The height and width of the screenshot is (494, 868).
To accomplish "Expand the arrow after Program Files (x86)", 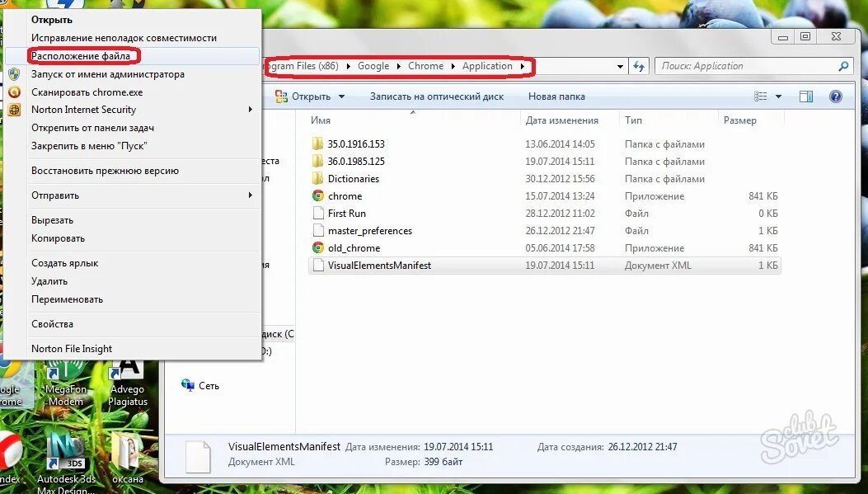I will (x=348, y=66).
